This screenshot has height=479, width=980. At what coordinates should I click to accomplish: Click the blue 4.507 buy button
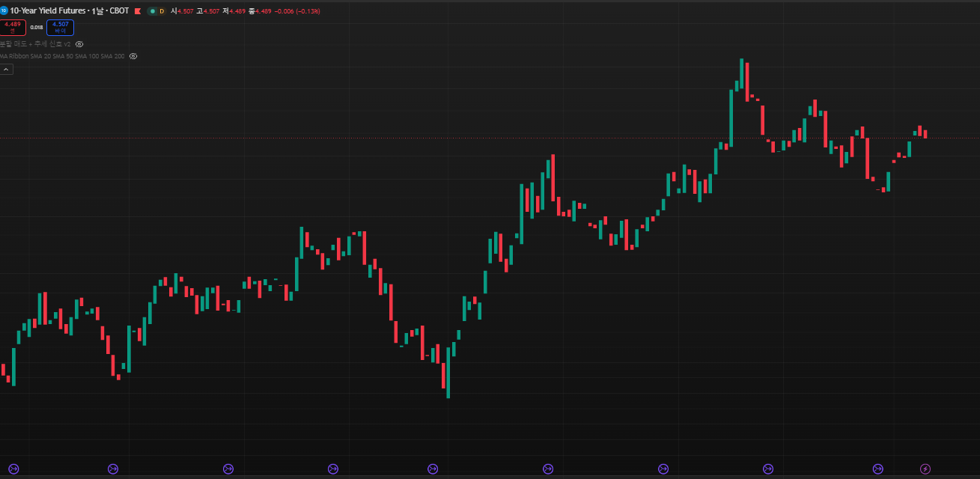pyautogui.click(x=60, y=28)
